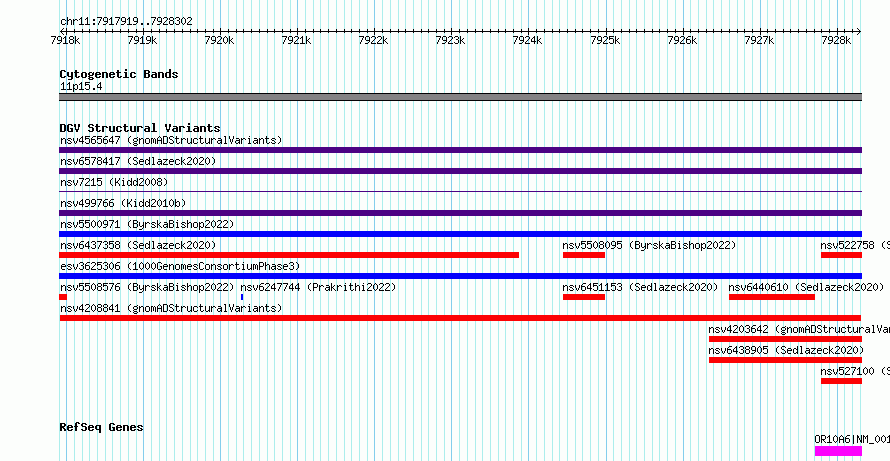This screenshot has height=461, width=890.
Task: Click the RefSeq Genes track title
Action: pos(102,427)
